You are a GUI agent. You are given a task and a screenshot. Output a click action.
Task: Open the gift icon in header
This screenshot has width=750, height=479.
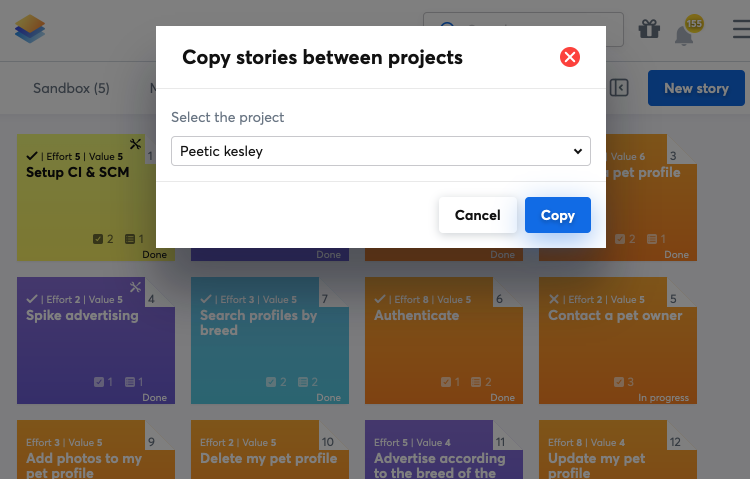649,29
